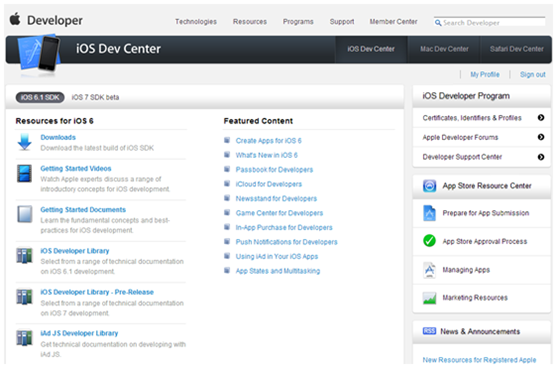Open Apple Developer Forums link
The width and height of the screenshot is (557, 368).
coord(460,137)
